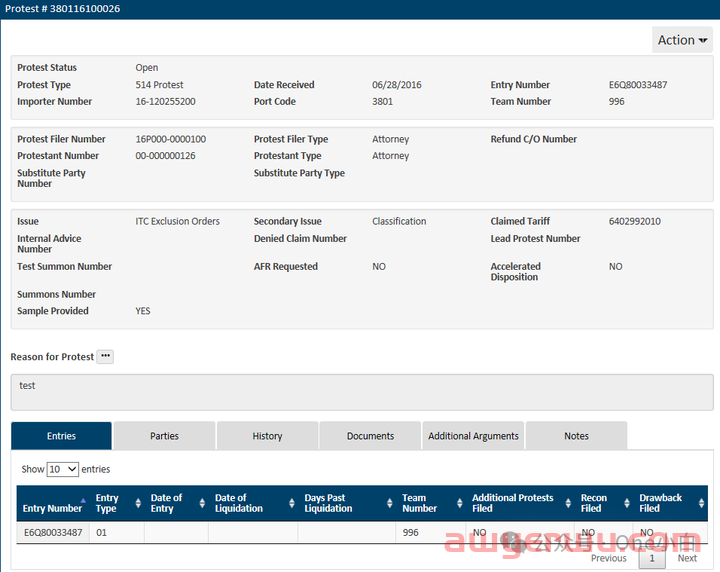
Task: Click the Protestant Number 00-000000126
Action: 165,156
